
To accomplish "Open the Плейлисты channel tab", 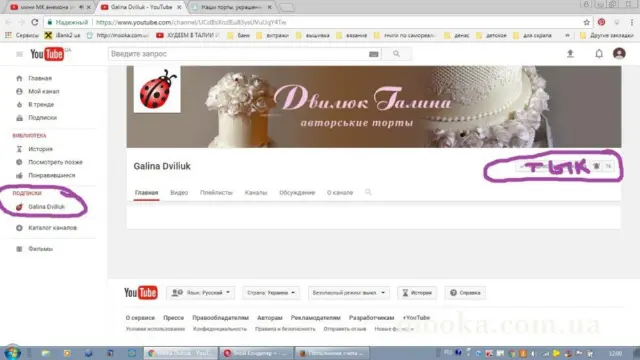I will [x=216, y=193].
